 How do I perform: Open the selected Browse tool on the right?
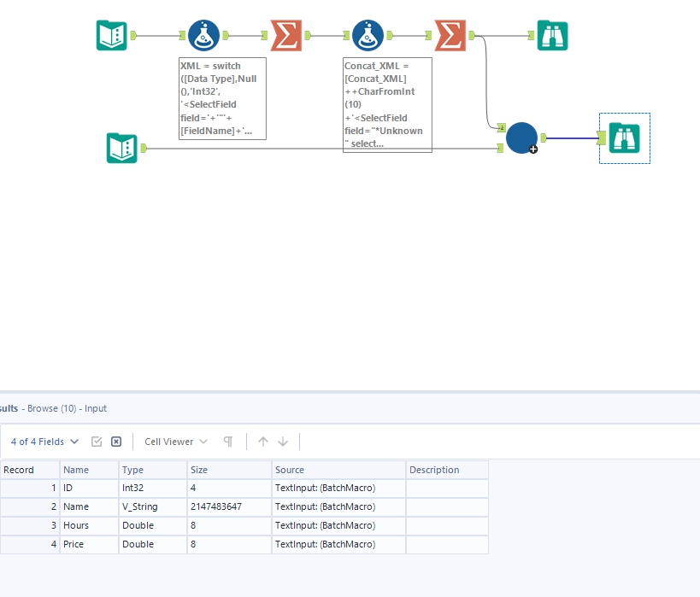point(624,138)
